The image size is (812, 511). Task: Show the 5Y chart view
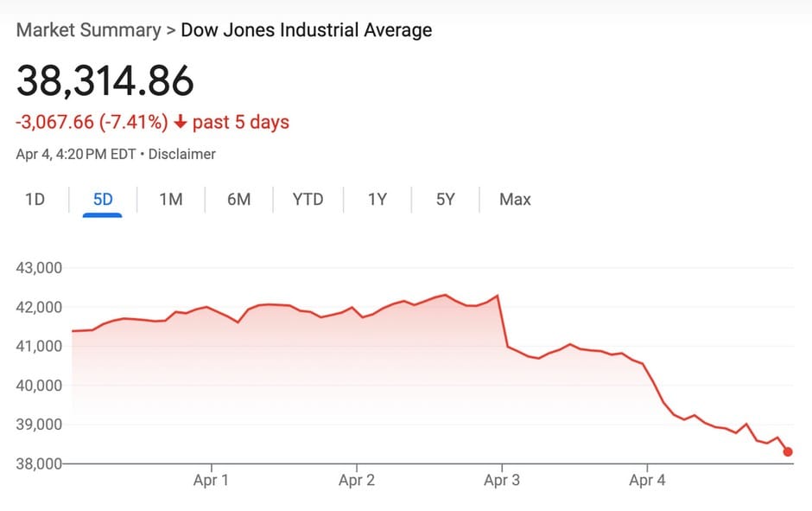445,200
